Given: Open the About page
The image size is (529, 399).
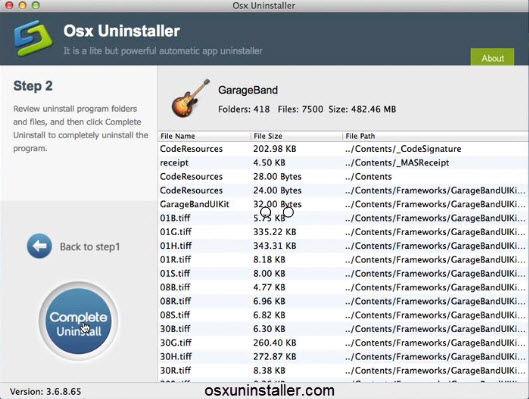Looking at the screenshot, I should click(492, 56).
